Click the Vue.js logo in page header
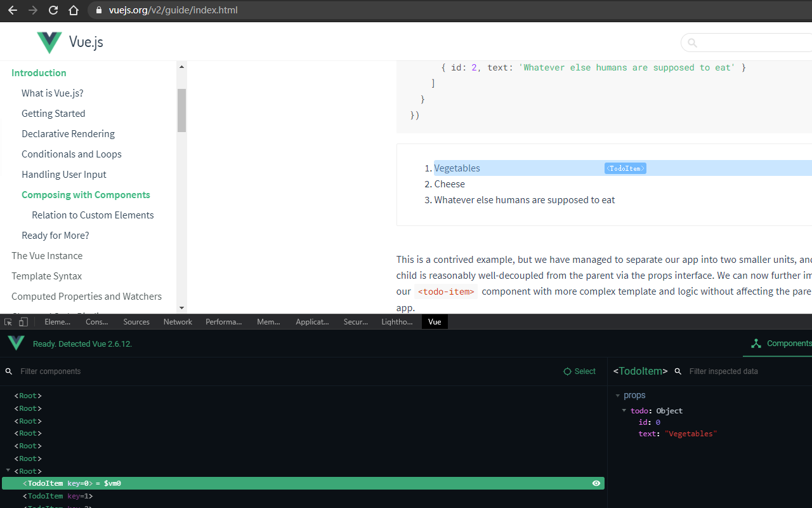The height and width of the screenshot is (508, 812). pyautogui.click(x=49, y=42)
